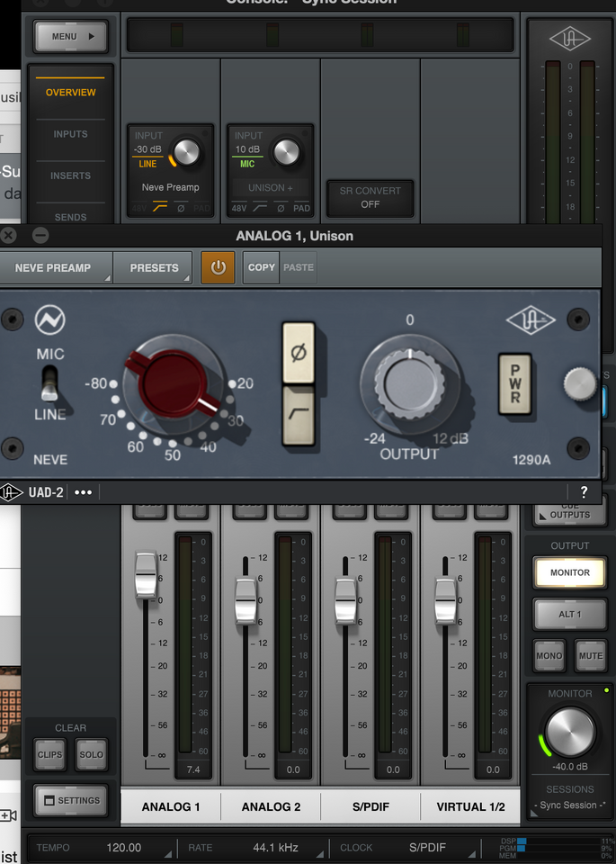616x864 pixels.
Task: Toggle phase invert button on Neve plugin
Action: tap(299, 353)
